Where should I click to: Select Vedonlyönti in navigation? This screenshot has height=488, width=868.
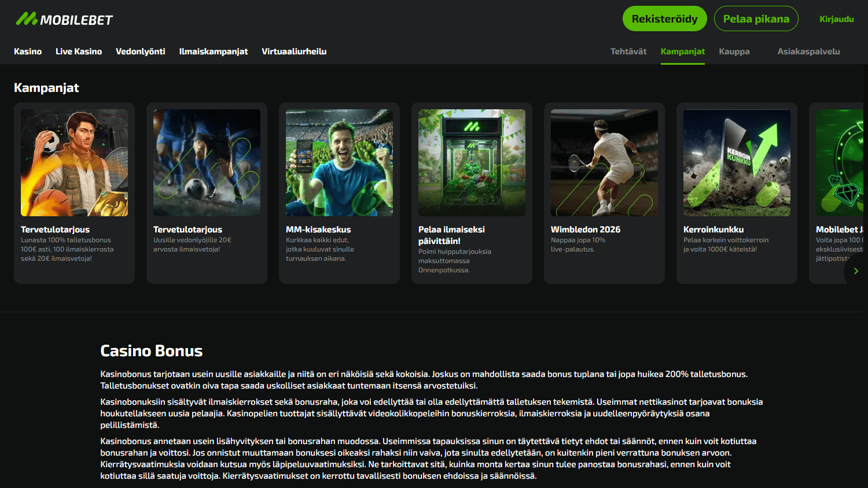140,51
